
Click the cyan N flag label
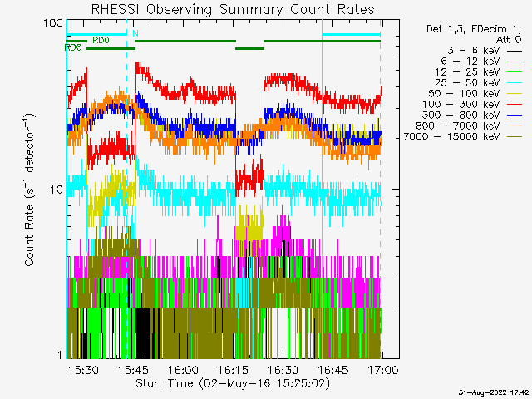tap(135, 33)
